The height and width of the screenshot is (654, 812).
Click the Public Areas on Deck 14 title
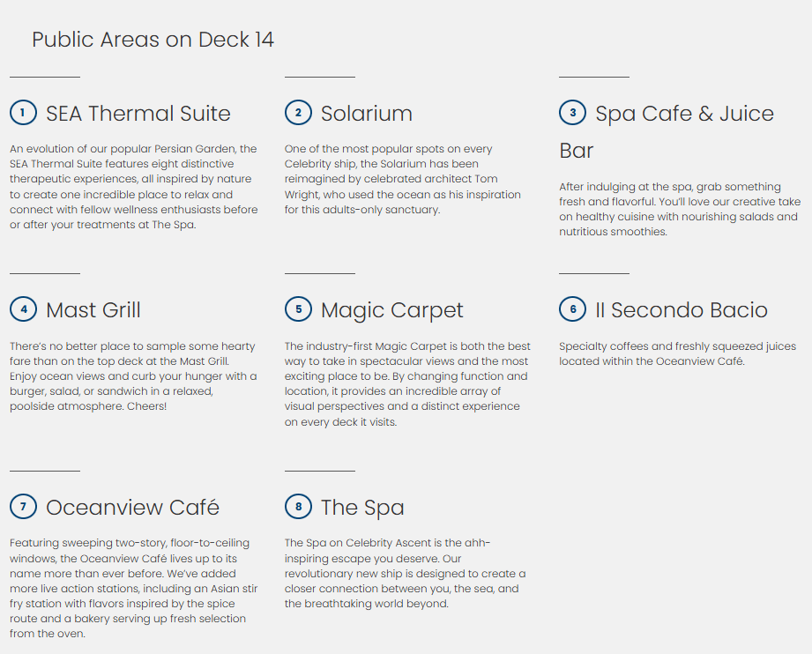coord(153,40)
